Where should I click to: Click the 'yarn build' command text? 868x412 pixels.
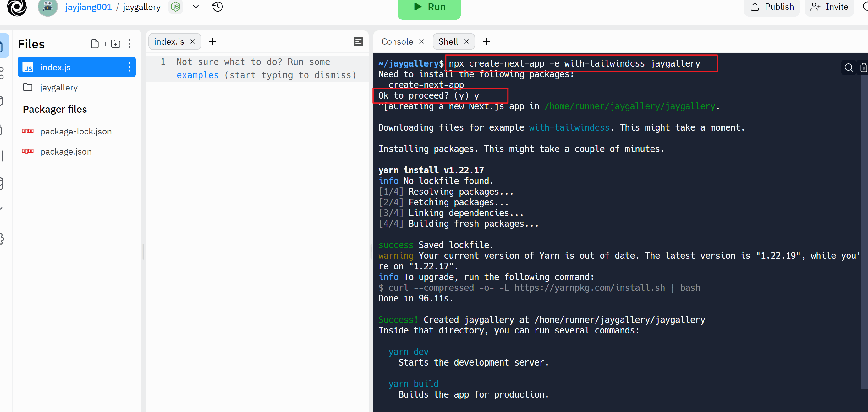(414, 384)
